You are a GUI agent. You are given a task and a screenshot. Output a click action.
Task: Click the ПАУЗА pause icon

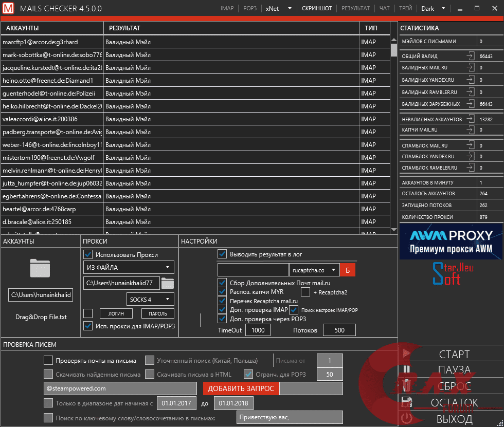coord(406,369)
